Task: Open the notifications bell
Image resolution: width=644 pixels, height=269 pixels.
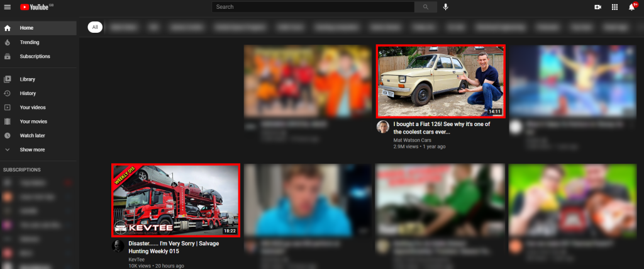Action: [x=631, y=7]
